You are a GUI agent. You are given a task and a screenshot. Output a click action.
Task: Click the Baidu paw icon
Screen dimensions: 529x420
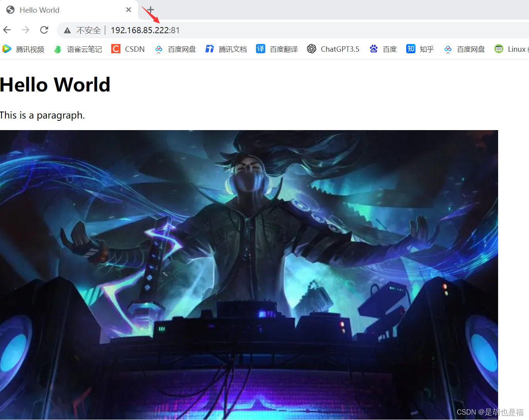coord(373,49)
